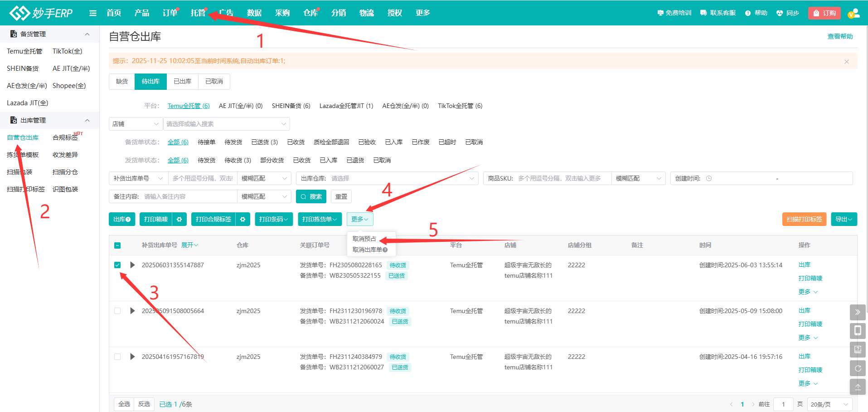Screen dimensions: 868x412
Task: Toggle the header select-all checkbox
Action: pos(117,245)
